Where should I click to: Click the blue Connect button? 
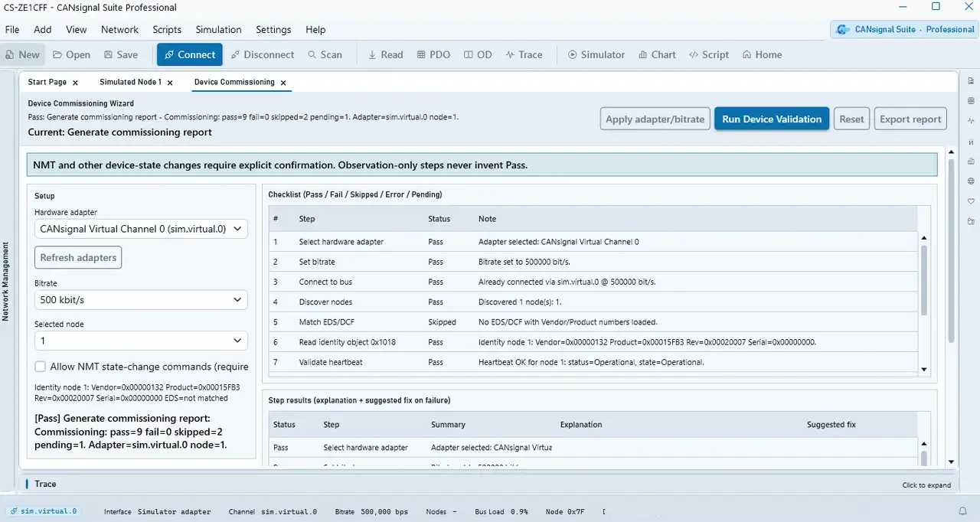(x=190, y=54)
